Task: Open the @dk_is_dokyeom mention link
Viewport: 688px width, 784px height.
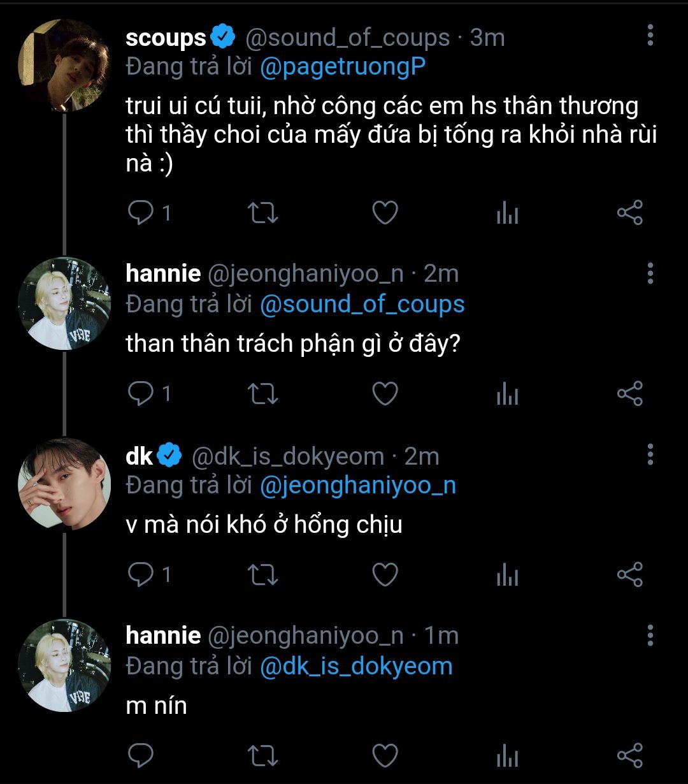Action: pos(356,666)
